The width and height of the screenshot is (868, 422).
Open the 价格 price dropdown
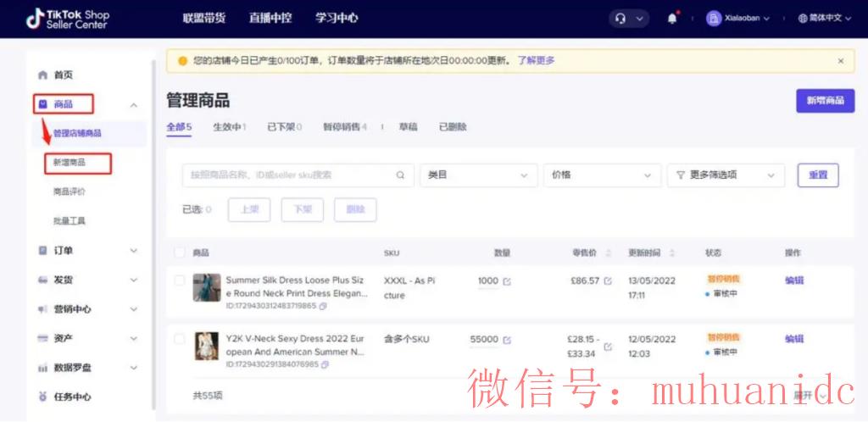(602, 175)
